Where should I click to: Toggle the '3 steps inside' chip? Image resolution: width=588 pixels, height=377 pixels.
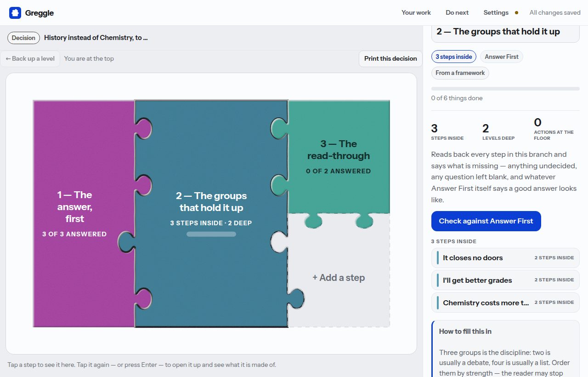click(x=454, y=57)
